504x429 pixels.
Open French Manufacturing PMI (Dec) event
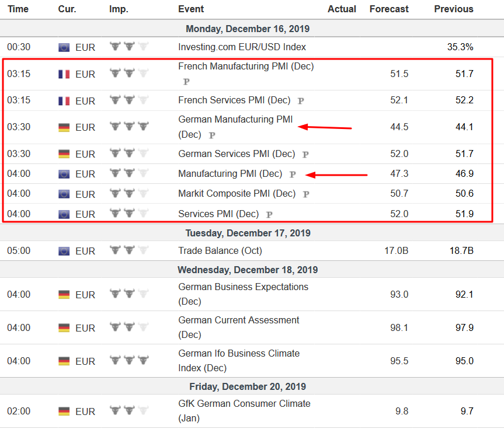pos(246,66)
